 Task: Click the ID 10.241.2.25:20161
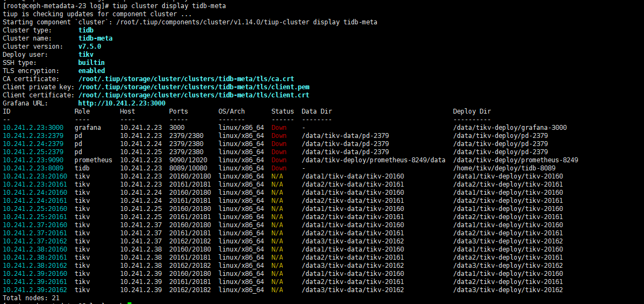pyautogui.click(x=35, y=217)
